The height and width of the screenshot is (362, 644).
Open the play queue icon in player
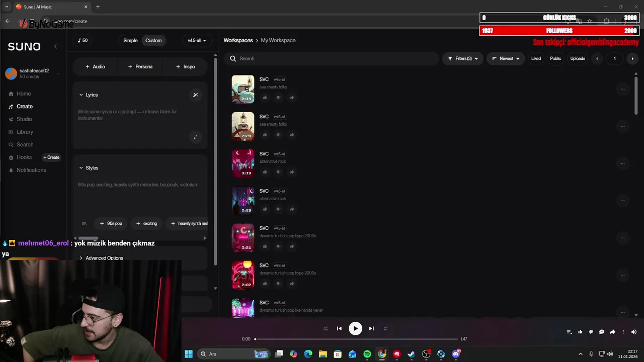coord(569,332)
